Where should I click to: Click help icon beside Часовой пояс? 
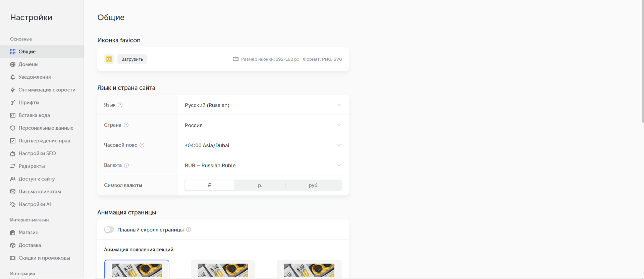(142, 145)
